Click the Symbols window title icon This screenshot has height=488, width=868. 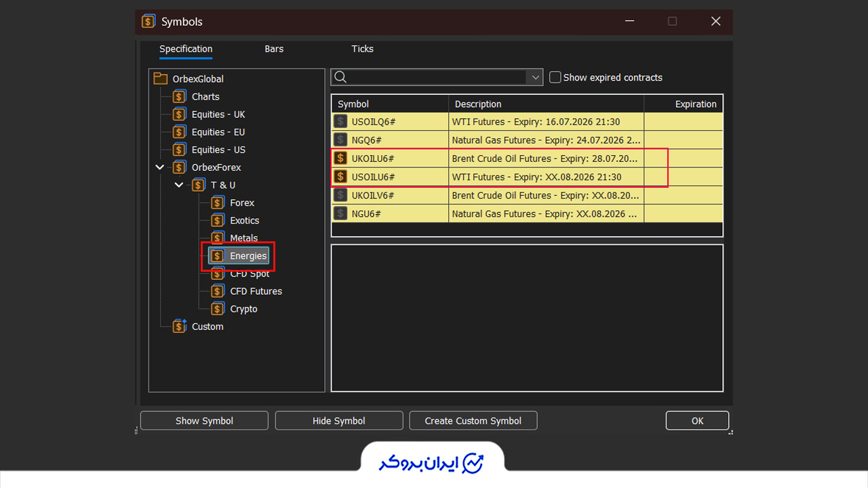tap(148, 22)
